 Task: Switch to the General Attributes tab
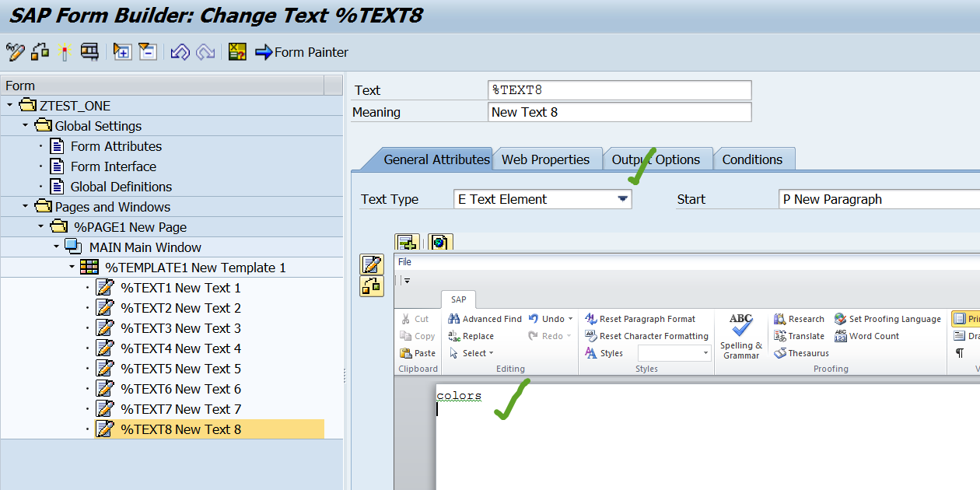pos(436,159)
